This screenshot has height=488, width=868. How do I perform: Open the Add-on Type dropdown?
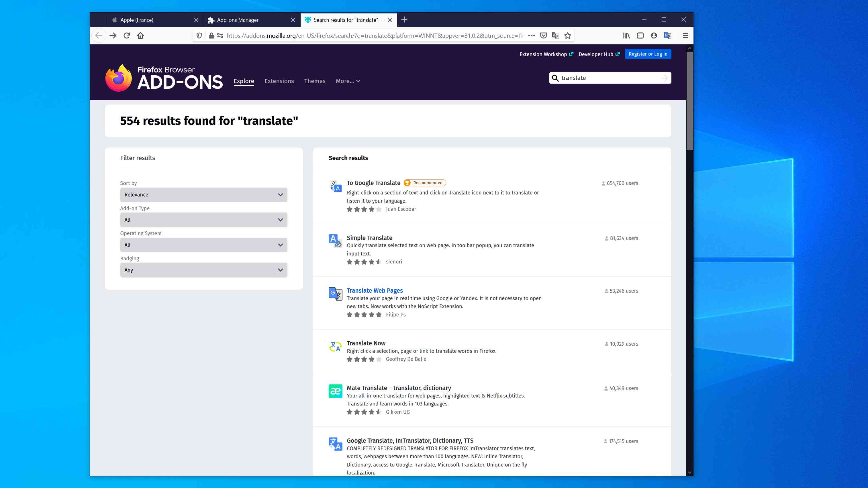[x=203, y=220]
